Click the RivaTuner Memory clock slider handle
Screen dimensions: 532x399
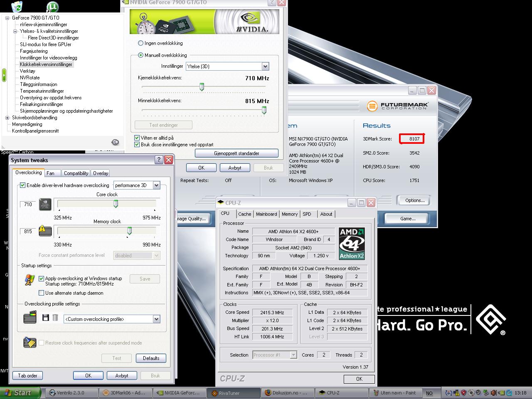tap(129, 231)
